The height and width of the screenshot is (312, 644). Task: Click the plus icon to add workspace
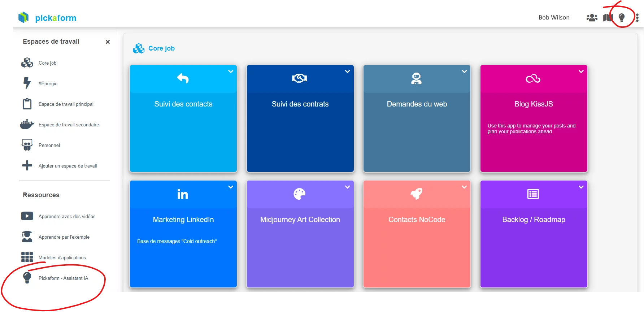[27, 165]
